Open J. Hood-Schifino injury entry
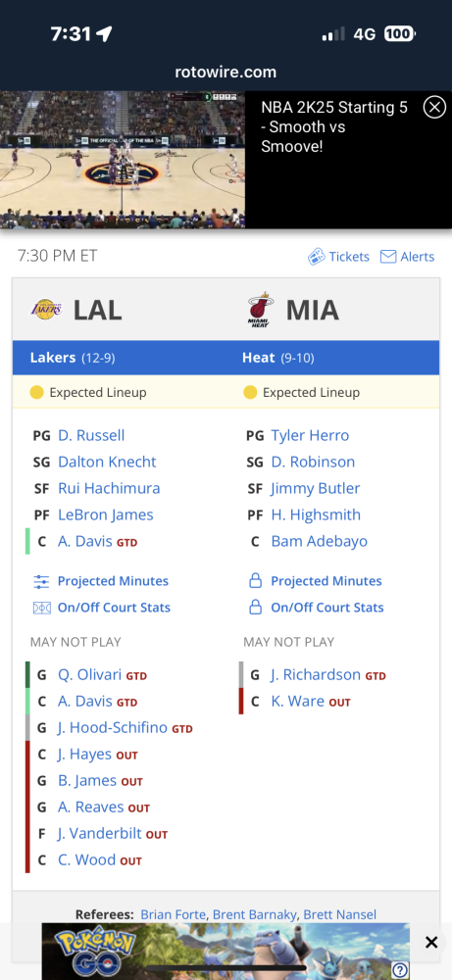The width and height of the screenshot is (452, 980). (113, 728)
